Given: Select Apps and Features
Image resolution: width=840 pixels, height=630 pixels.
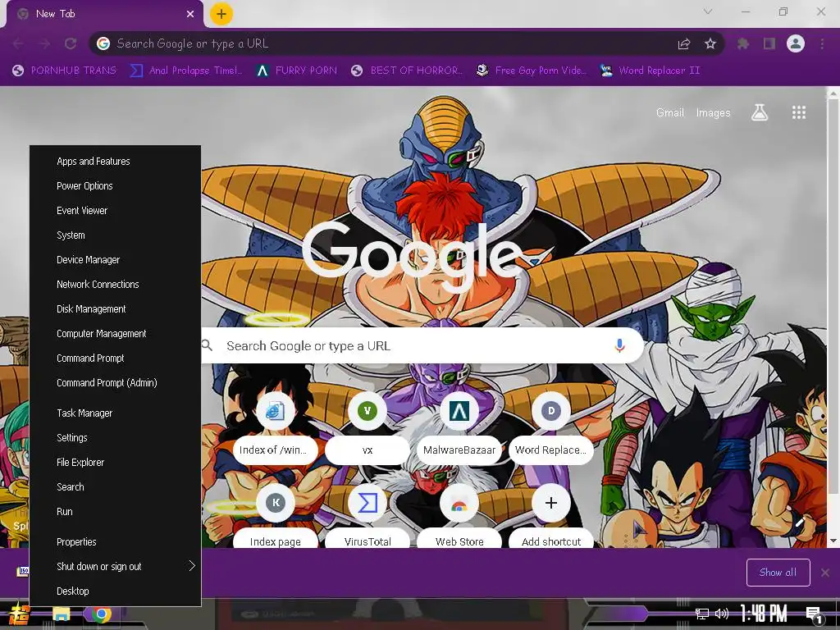Looking at the screenshot, I should [x=115, y=162].
